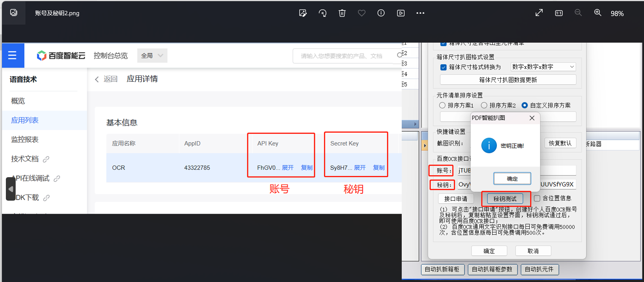
Task: Click the AppID value 43322785
Action: pos(197,168)
